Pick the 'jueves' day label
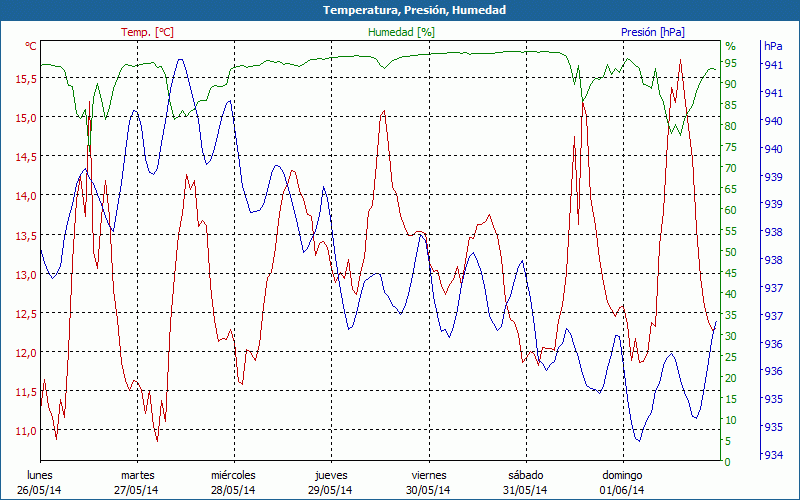Image resolution: width=800 pixels, height=500 pixels. [331, 475]
